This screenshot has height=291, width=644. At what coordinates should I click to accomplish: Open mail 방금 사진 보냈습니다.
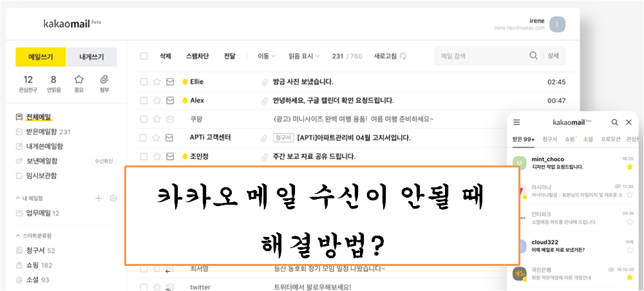click(303, 82)
